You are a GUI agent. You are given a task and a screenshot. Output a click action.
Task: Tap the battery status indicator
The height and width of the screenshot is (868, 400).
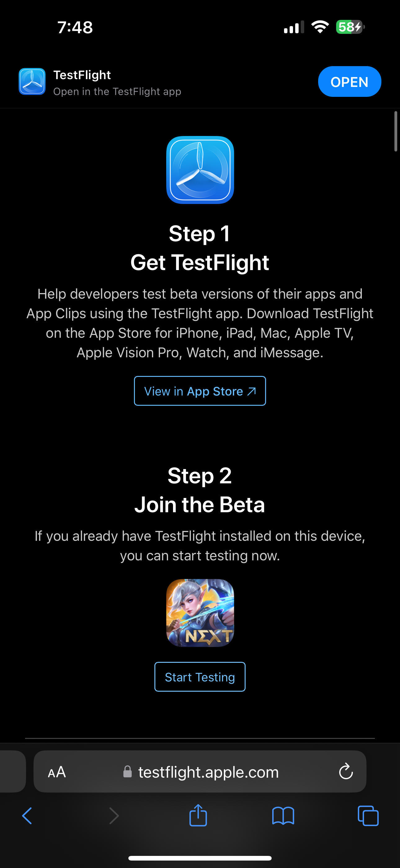coord(350,27)
